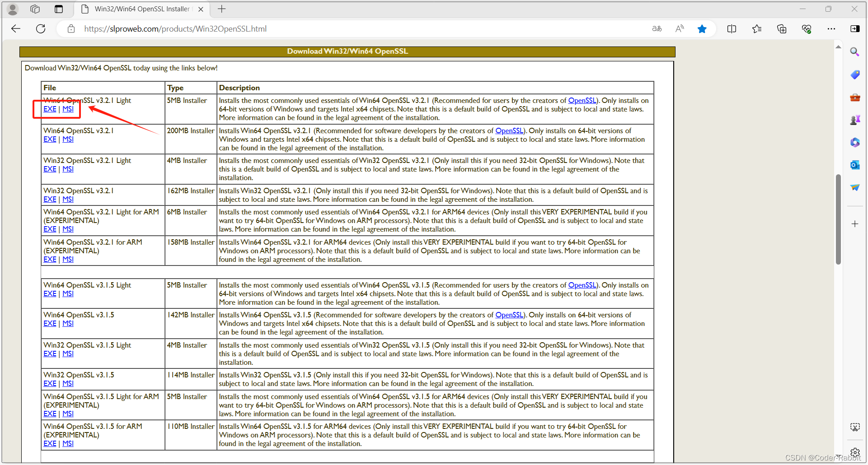Open a new tab with plus button
868x465 pixels.
point(222,9)
